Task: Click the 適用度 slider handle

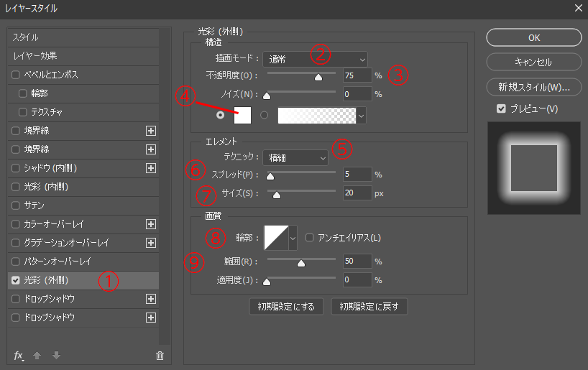Action: click(267, 282)
